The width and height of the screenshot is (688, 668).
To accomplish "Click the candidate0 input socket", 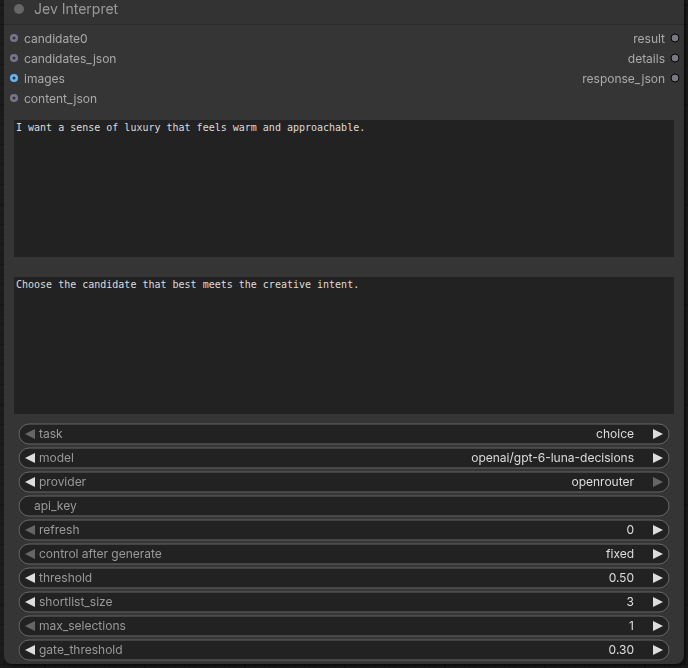I will pos(14,39).
